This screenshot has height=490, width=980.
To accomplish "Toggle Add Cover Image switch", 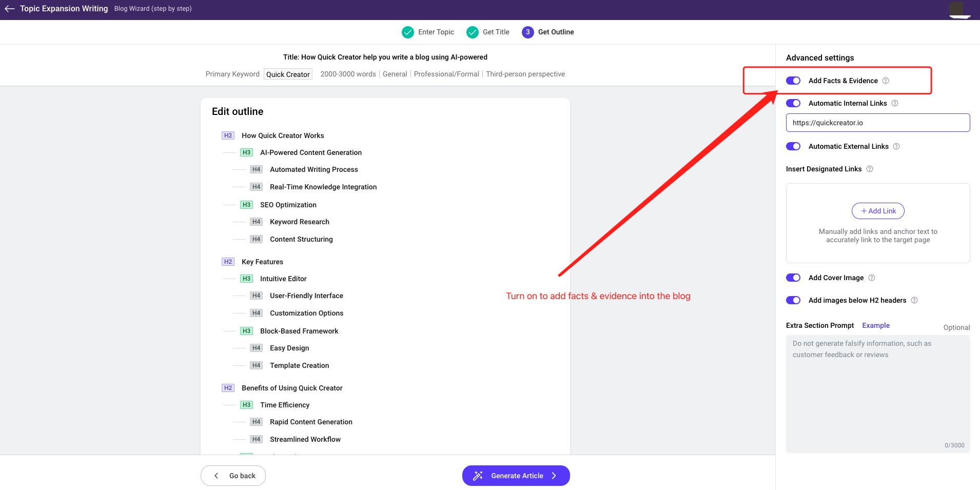I will coord(793,278).
